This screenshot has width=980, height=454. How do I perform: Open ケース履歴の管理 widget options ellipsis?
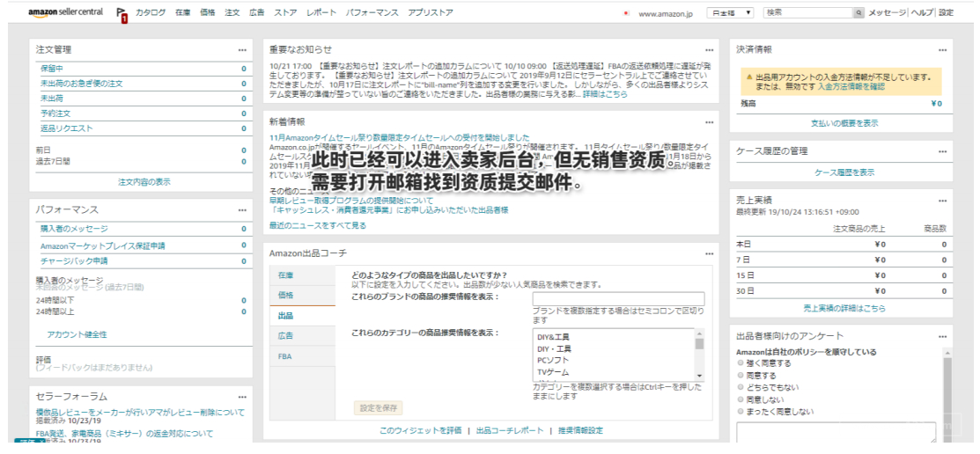(942, 151)
